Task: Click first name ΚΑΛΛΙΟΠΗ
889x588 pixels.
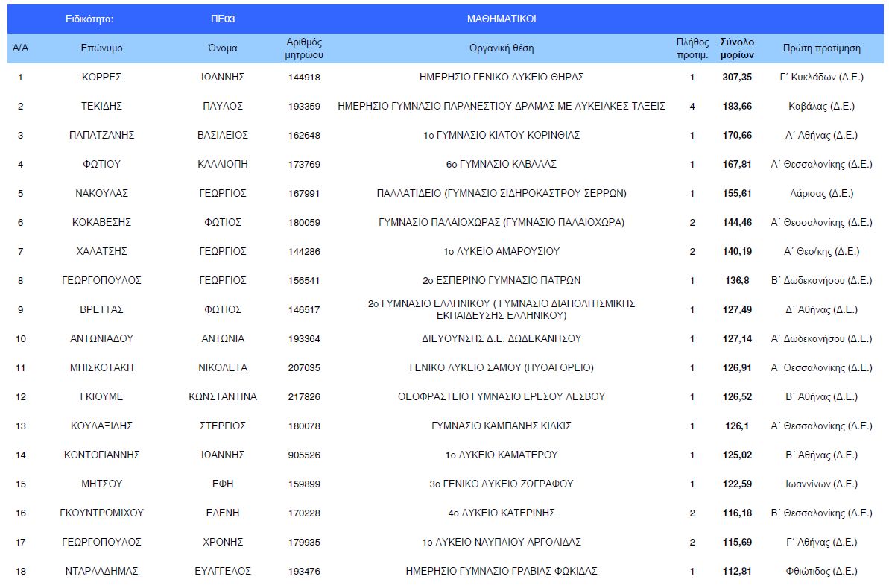Action: click(x=223, y=165)
